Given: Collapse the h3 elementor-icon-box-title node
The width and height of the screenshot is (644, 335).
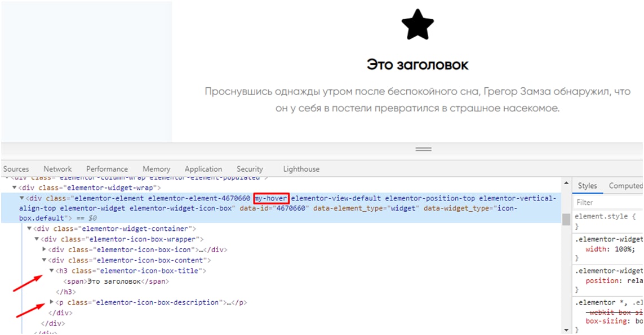Looking at the screenshot, I should tap(51, 271).
